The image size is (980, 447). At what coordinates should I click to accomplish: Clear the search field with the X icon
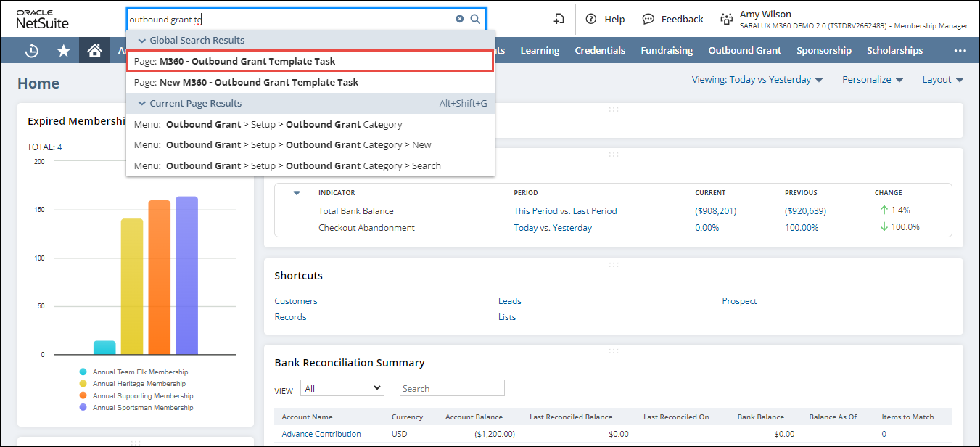coord(459,20)
